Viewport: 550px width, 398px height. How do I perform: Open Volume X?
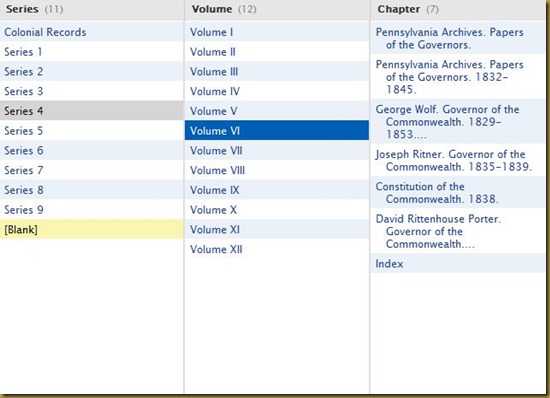[277, 210]
